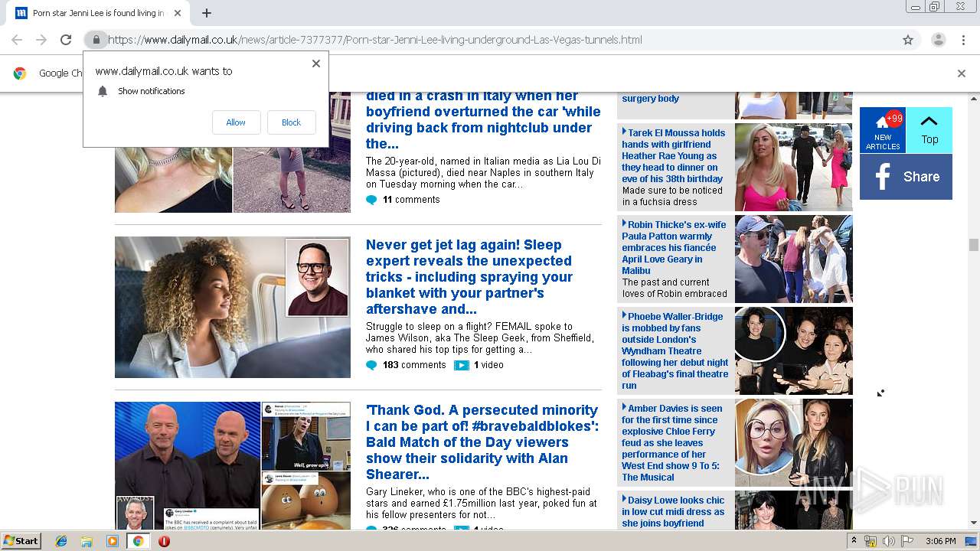Viewport: 980px width, 551px height.
Task: Open the network tray icon
Action: tap(871, 541)
